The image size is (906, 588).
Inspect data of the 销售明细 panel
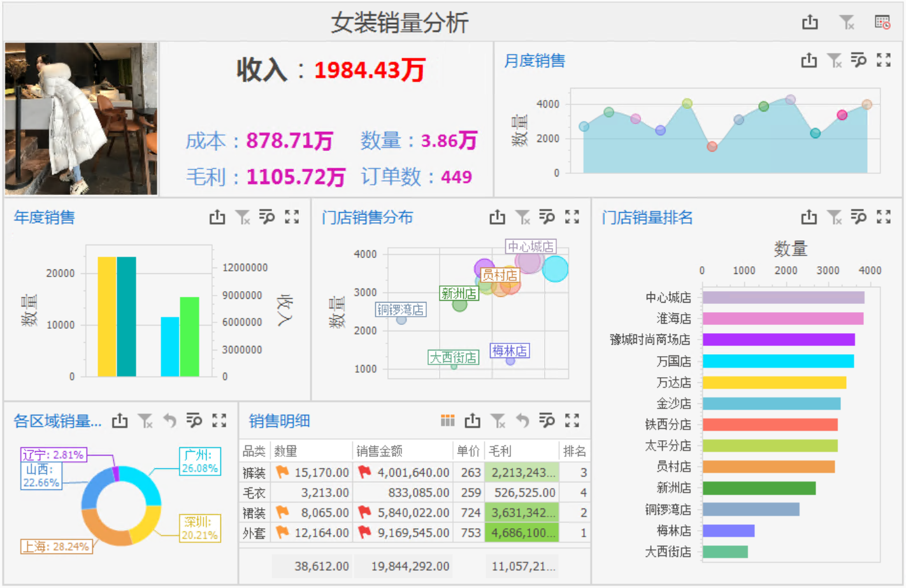coord(547,420)
